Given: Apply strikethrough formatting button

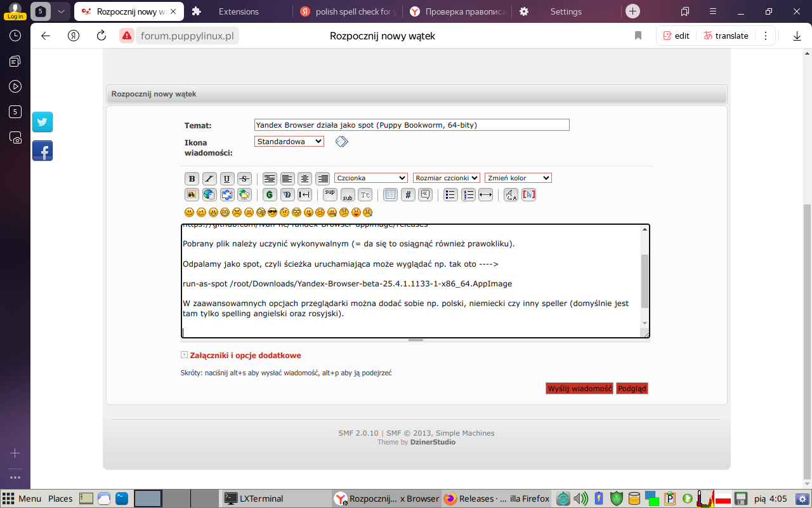Looking at the screenshot, I should pyautogui.click(x=245, y=178).
